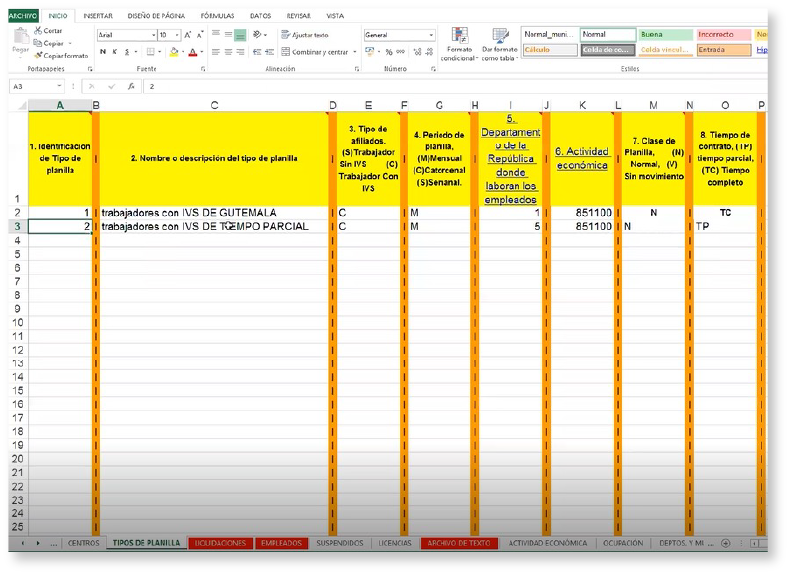Apply italic K formatting
This screenshot has width=790, height=575.
coord(115,52)
